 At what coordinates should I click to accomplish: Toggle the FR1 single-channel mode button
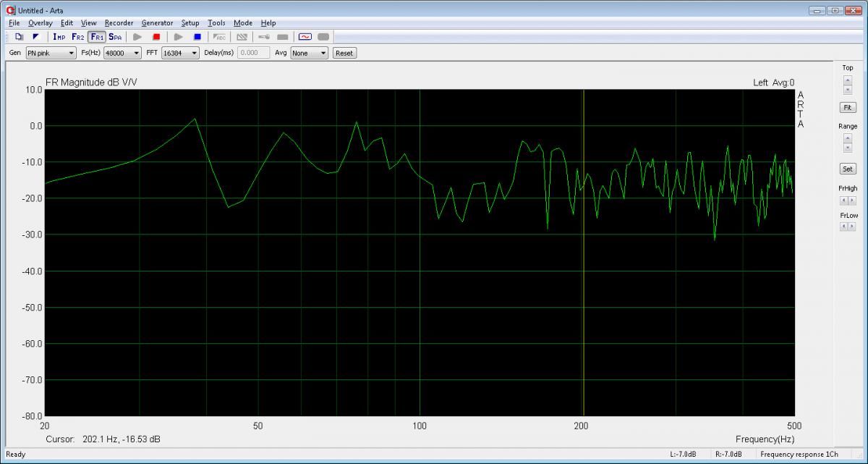click(97, 36)
